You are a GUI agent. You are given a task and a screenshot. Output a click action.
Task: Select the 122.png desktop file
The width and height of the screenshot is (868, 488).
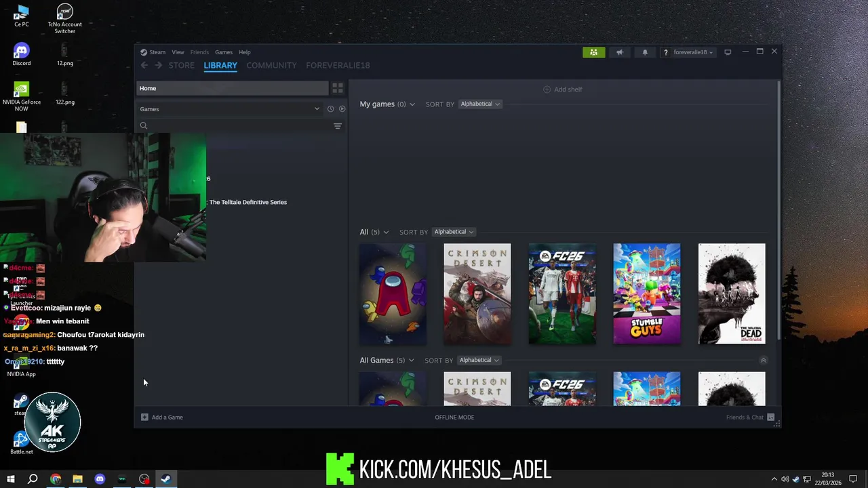(x=64, y=94)
